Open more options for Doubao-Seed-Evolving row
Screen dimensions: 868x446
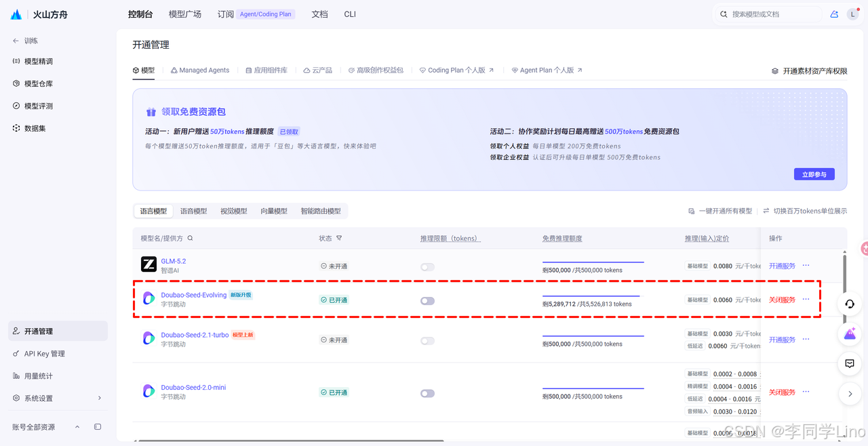806,299
